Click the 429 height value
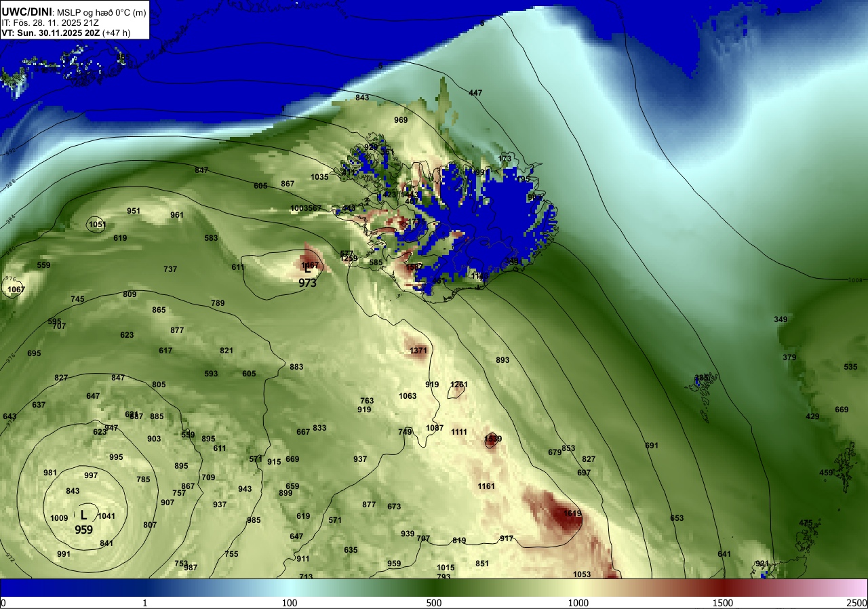Viewport: 868px width, 609px height. [x=812, y=416]
